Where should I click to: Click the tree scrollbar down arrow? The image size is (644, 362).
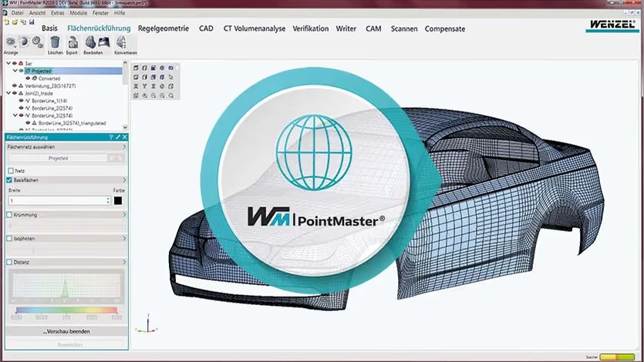(125, 128)
